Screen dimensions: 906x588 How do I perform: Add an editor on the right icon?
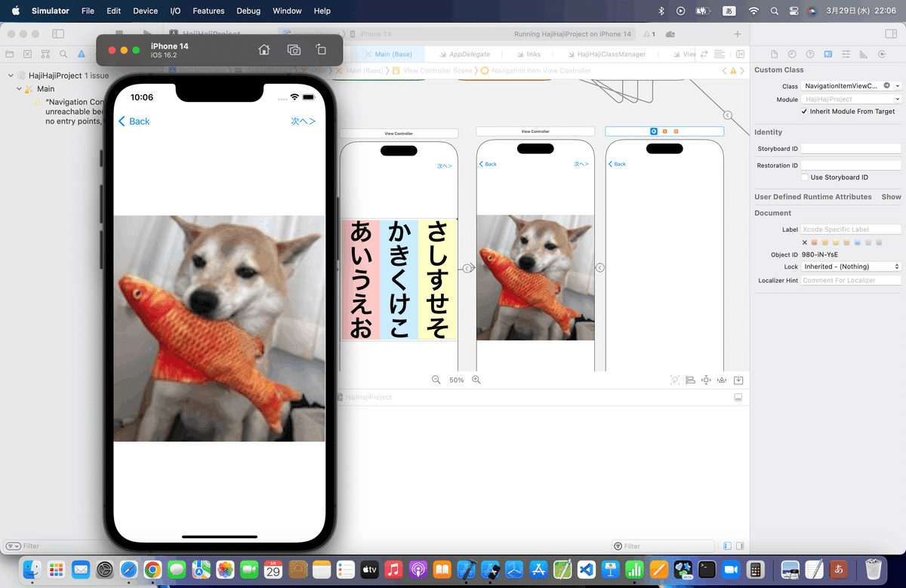pyautogui.click(x=740, y=54)
